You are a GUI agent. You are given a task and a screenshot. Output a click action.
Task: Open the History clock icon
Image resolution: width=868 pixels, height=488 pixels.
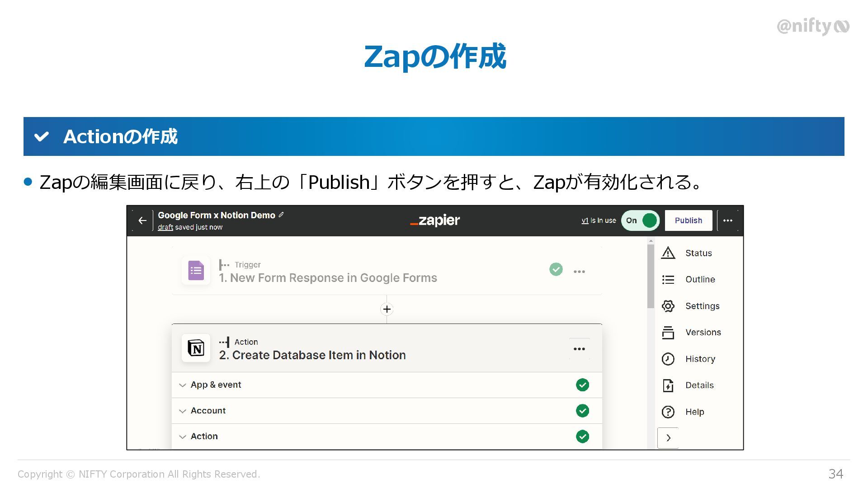tap(668, 359)
